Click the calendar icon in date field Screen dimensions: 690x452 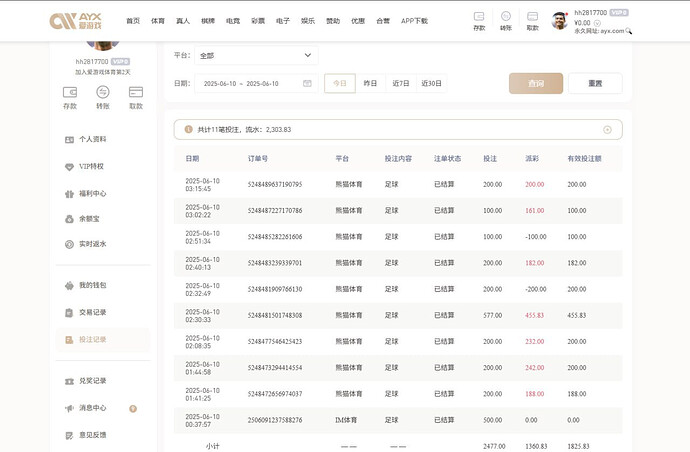click(x=307, y=84)
